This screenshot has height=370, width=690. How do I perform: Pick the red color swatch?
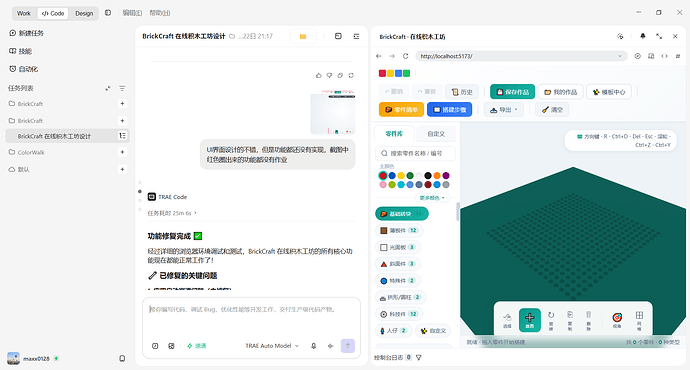(x=383, y=176)
